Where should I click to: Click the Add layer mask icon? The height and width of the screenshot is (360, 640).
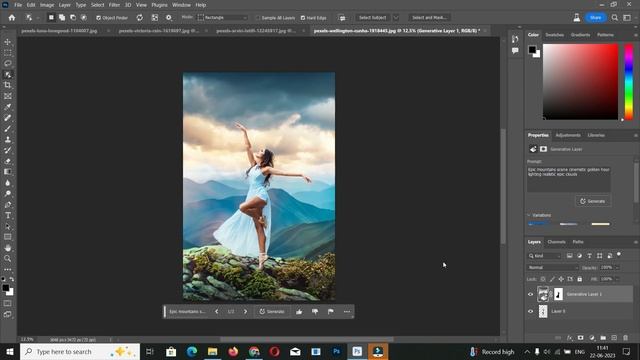(x=581, y=338)
